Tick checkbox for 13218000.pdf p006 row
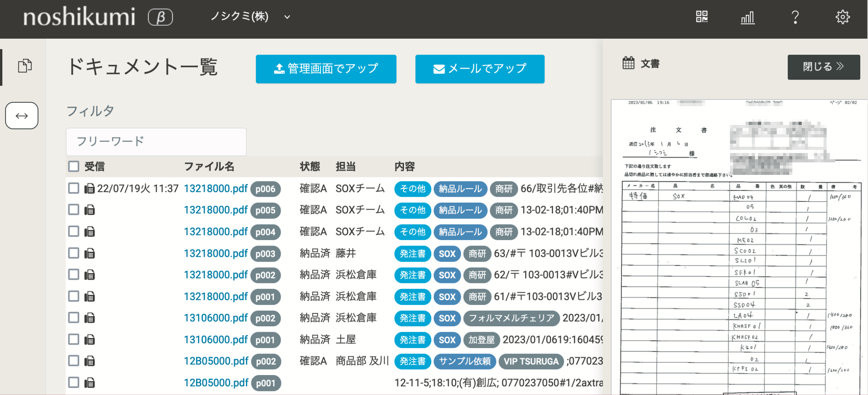868x395 pixels. pyautogui.click(x=74, y=189)
